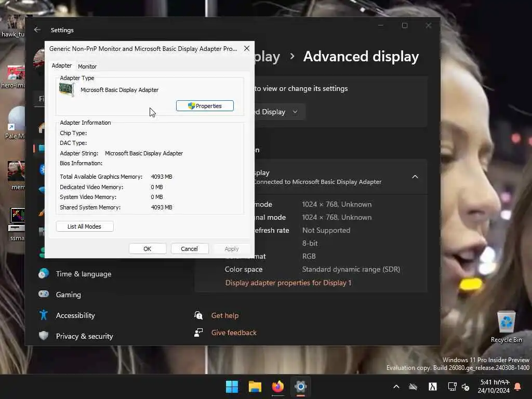Click the Shared System Memory 4093 MB value

click(x=162, y=207)
